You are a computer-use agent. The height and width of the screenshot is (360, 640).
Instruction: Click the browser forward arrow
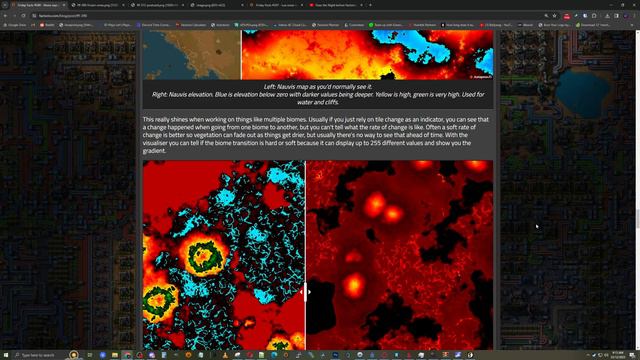[14, 16]
